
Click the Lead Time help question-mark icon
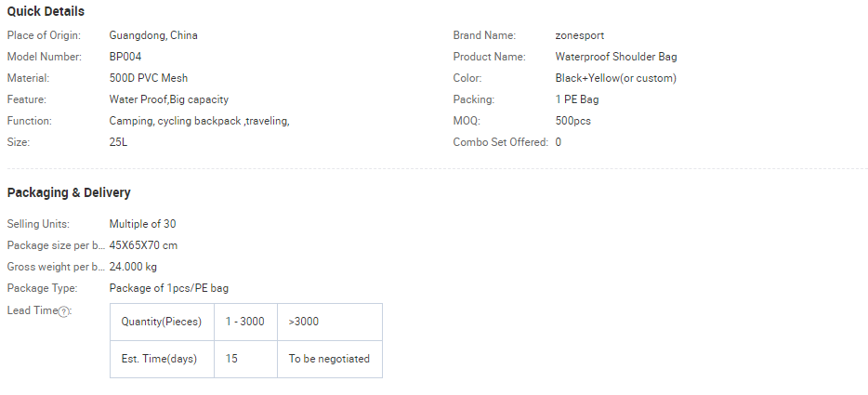(64, 312)
